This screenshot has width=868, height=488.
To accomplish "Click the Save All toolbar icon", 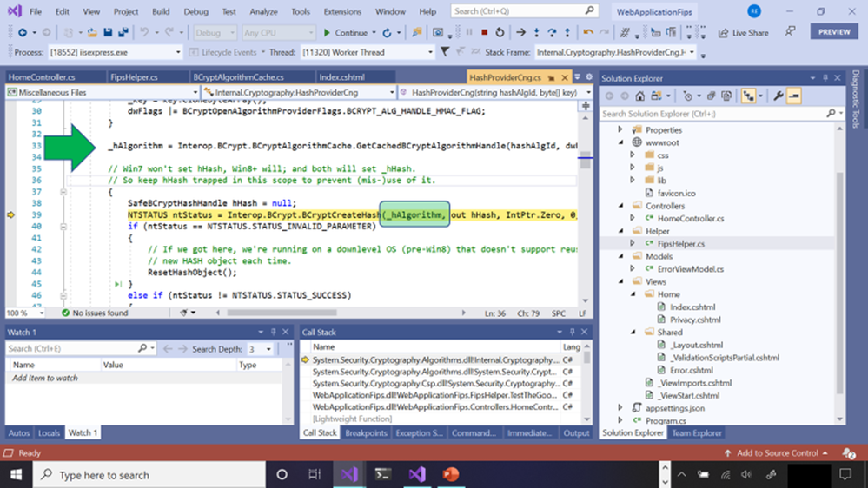I will (x=123, y=33).
